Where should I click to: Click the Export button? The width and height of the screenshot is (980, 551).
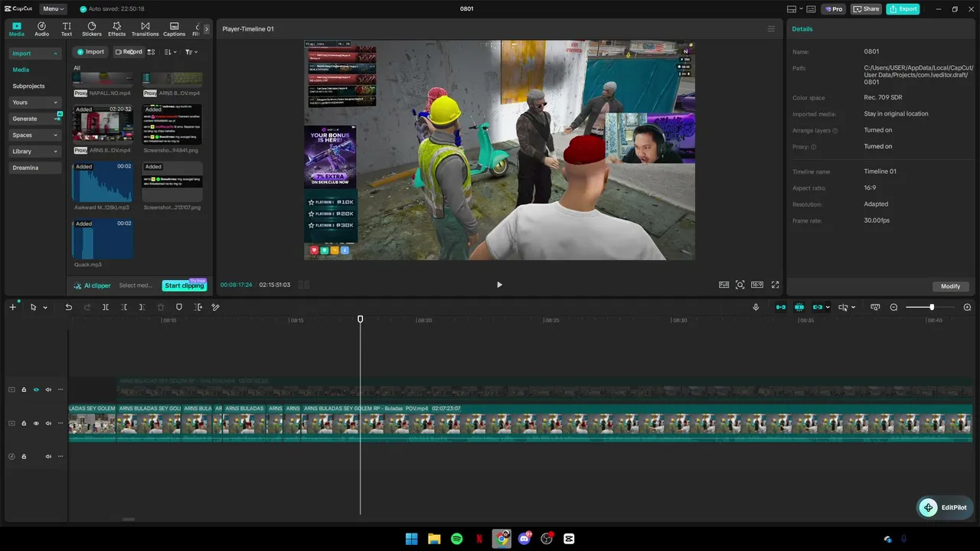pyautogui.click(x=903, y=9)
